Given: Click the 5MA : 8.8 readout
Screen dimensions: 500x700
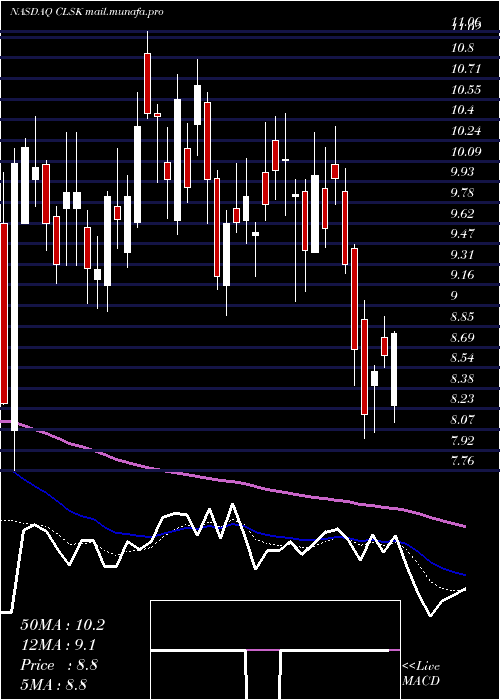Looking at the screenshot, I should click(54, 684).
